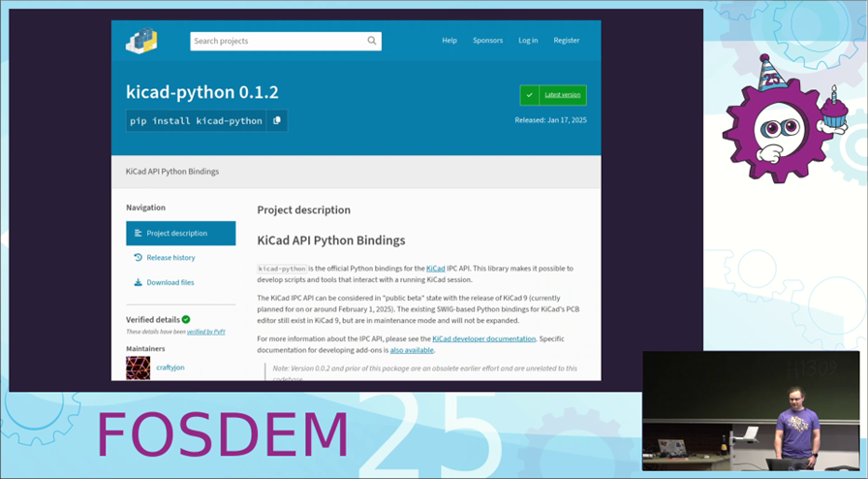Click the inline 'kicad-python' code text
This screenshot has width=868, height=479.
point(282,269)
